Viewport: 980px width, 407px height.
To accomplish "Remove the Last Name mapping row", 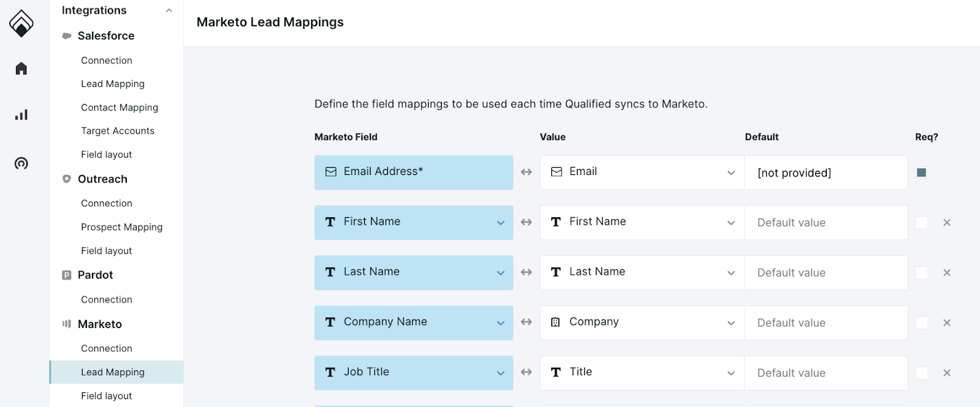I will coord(947,273).
